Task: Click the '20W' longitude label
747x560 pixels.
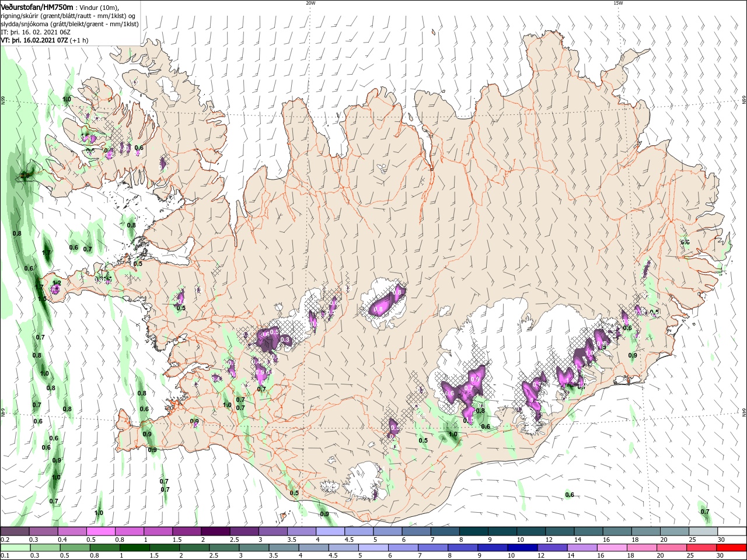Action: (310, 3)
